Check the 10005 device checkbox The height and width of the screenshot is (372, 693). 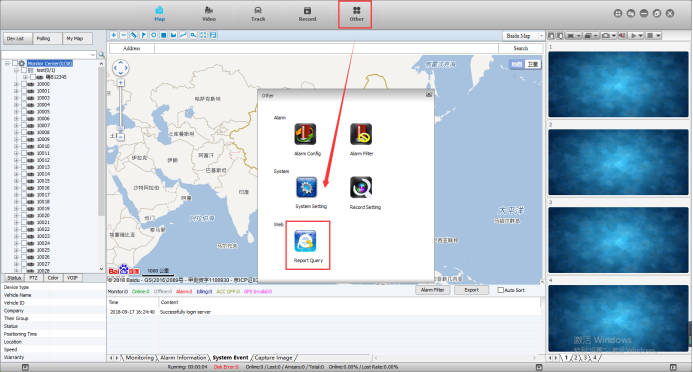click(24, 112)
